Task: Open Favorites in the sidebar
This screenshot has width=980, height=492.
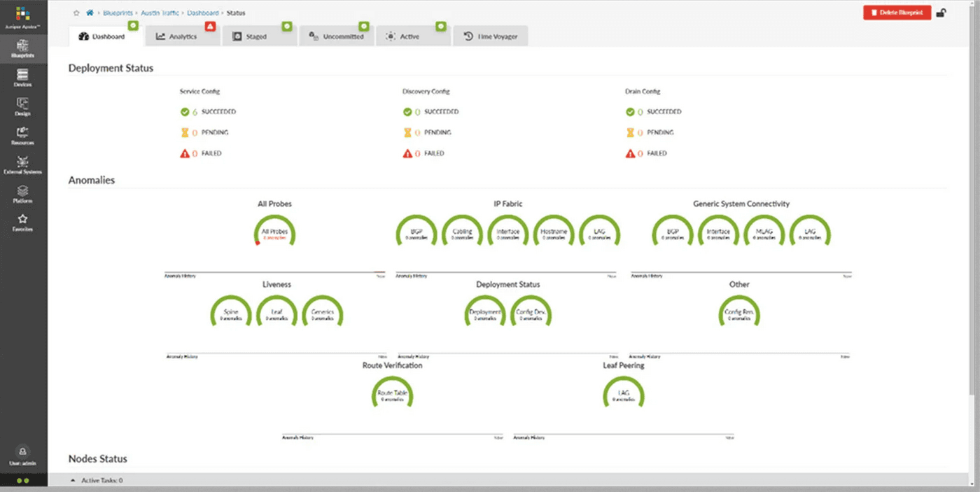Action: [x=22, y=223]
